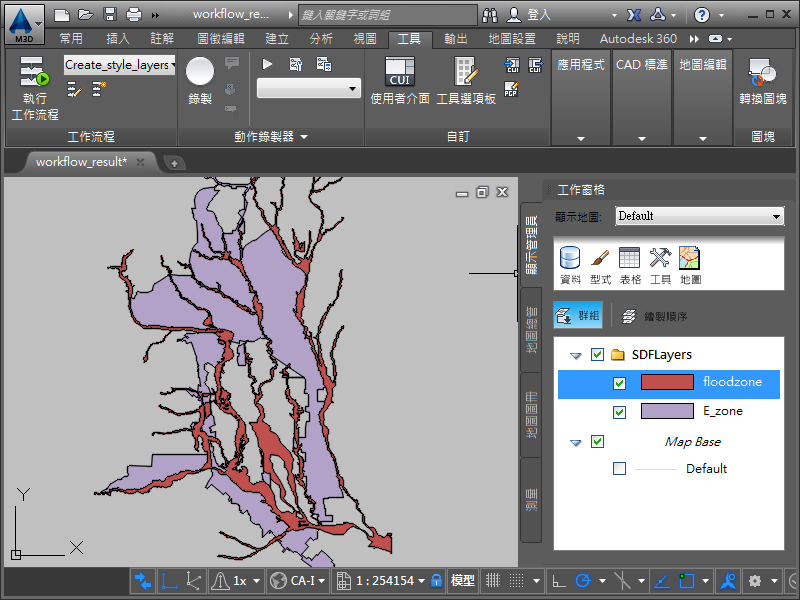Viewport: 800px width, 600px height.
Task: Uncheck the floodzone layer checkbox
Action: coord(619,383)
